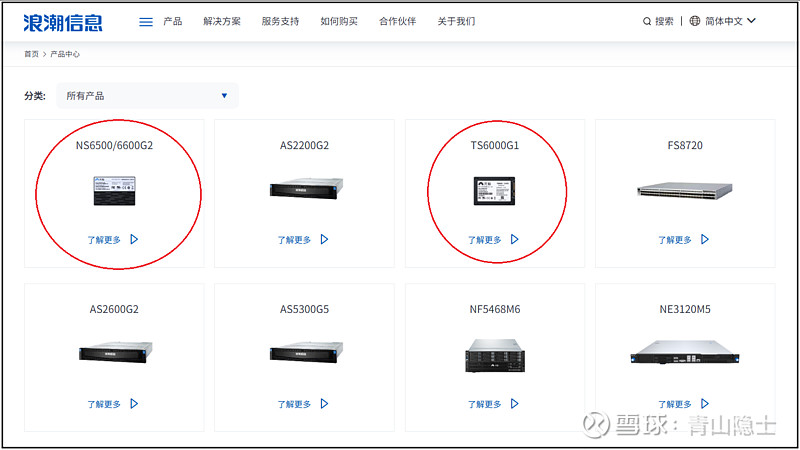The width and height of the screenshot is (800, 450).
Task: Click 了解更多 under NF5468M6
Action: coord(485,404)
